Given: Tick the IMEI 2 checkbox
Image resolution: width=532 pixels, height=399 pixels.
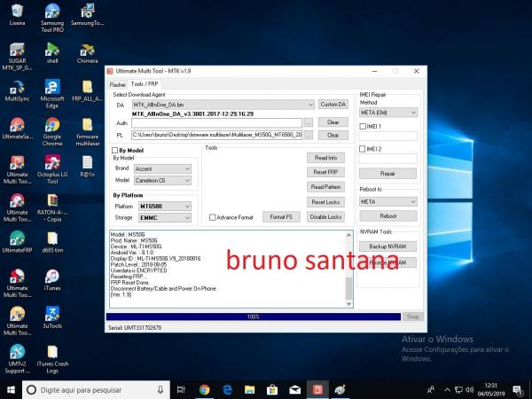Looking at the screenshot, I should tap(363, 149).
